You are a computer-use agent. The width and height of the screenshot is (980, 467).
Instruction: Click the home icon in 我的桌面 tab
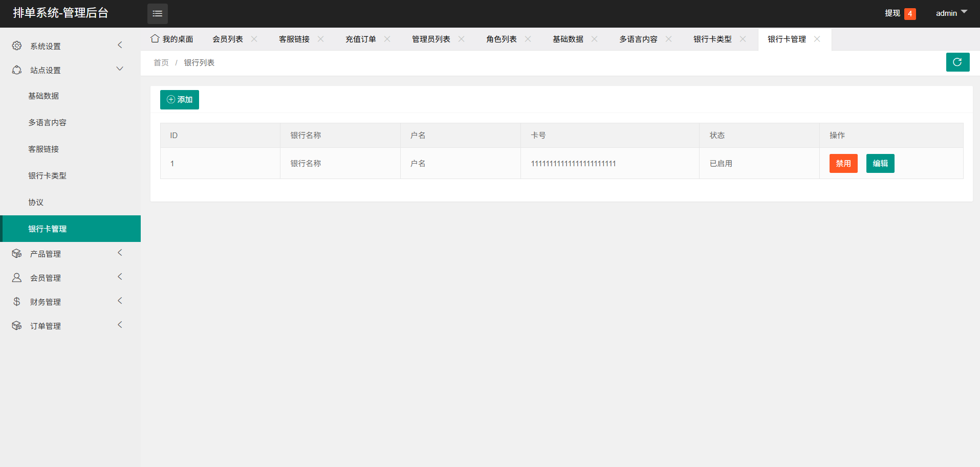tap(155, 38)
